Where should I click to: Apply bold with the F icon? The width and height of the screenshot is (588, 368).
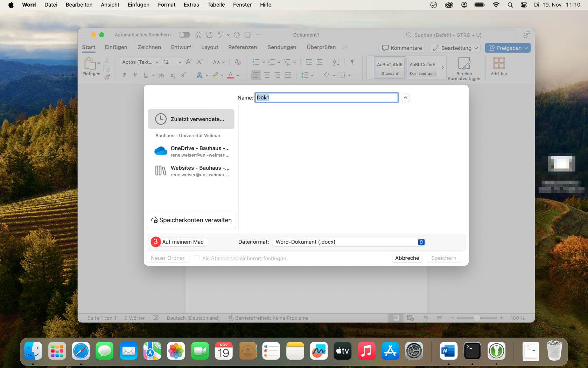(125, 75)
